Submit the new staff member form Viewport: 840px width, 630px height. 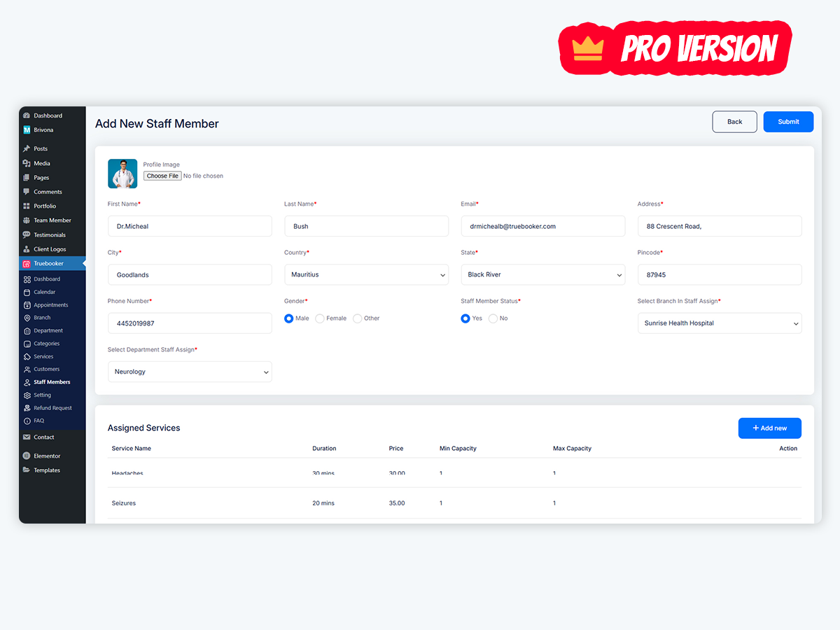click(787, 121)
